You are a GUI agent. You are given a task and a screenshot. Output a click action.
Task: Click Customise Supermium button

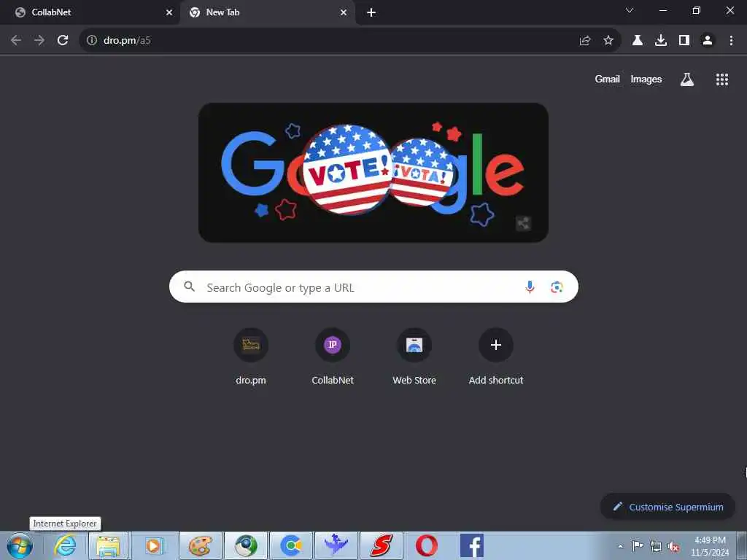(x=667, y=507)
